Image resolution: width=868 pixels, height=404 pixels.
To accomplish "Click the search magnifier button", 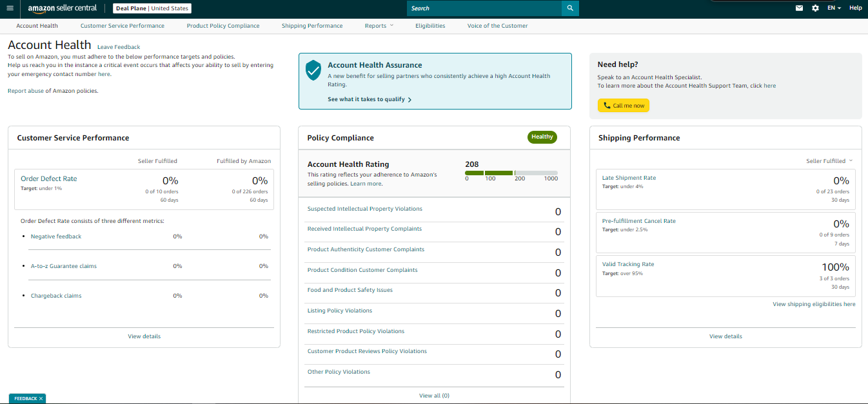I will pos(570,8).
